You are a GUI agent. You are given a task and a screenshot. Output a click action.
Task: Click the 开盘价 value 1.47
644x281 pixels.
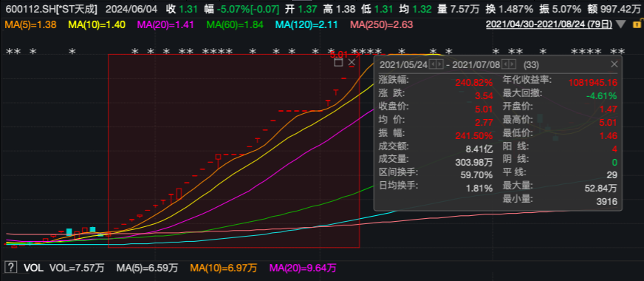609,109
